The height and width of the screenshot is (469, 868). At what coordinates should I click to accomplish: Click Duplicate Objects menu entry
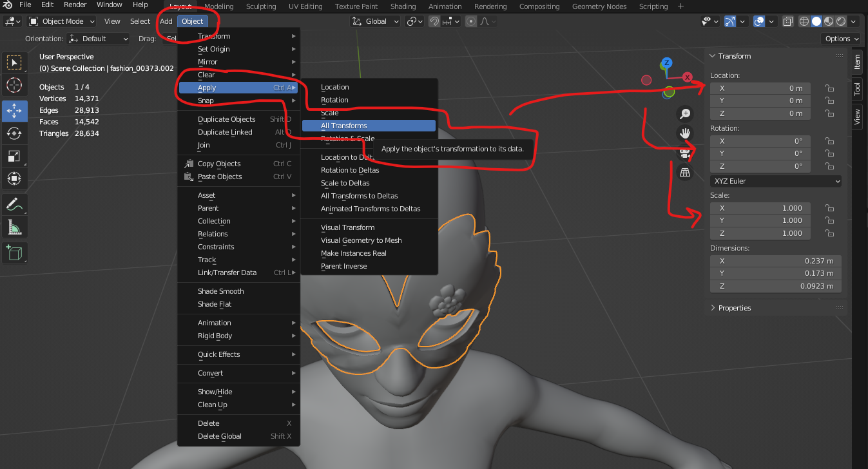[x=238, y=119]
